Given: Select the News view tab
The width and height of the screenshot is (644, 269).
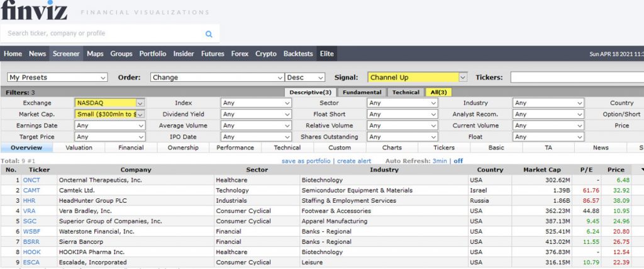Looking at the screenshot, I should click(601, 147).
